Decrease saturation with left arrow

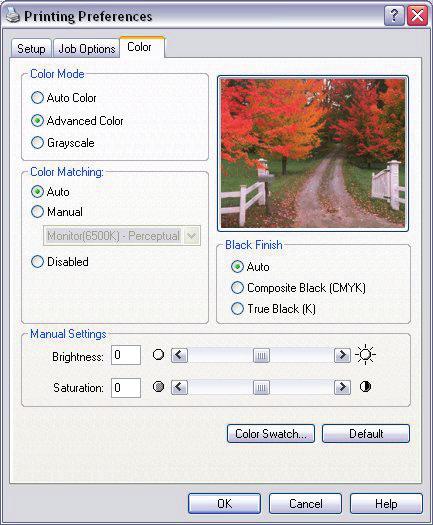[179, 387]
